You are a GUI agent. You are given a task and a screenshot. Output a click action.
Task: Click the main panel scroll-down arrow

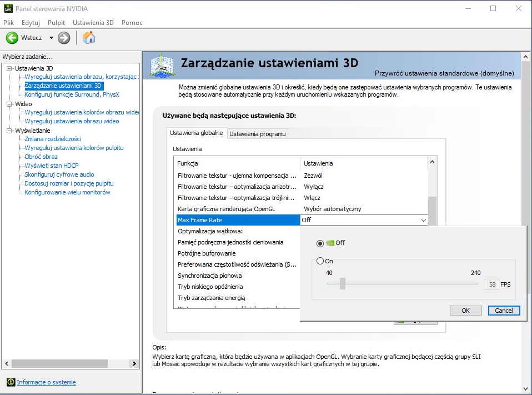click(x=525, y=389)
